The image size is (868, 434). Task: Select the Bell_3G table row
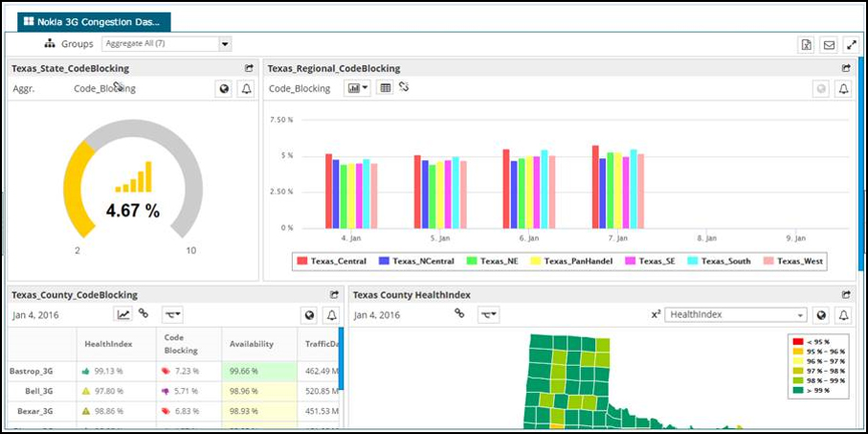tap(172, 391)
